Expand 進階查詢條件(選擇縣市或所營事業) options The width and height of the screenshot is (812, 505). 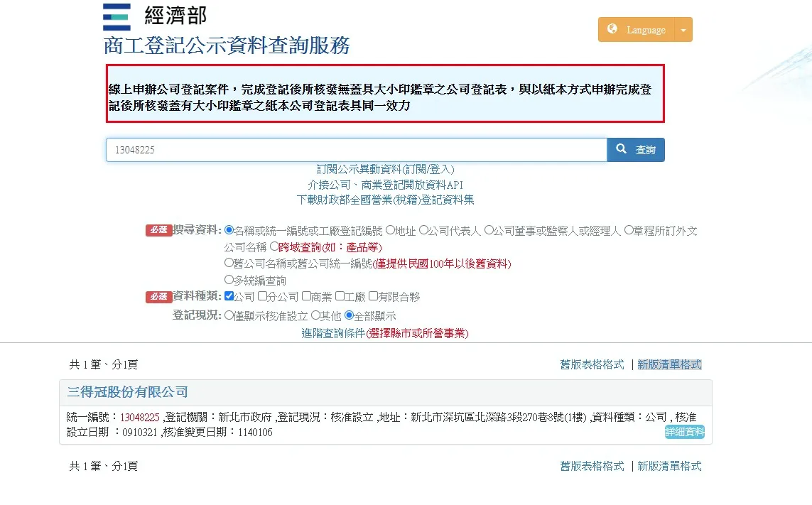tap(385, 334)
